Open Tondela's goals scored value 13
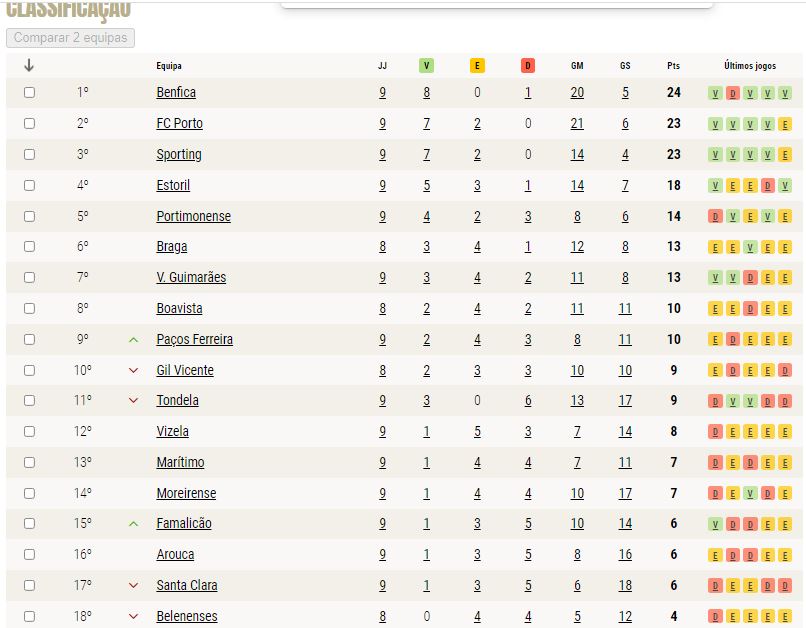This screenshot has width=806, height=628. [x=577, y=400]
